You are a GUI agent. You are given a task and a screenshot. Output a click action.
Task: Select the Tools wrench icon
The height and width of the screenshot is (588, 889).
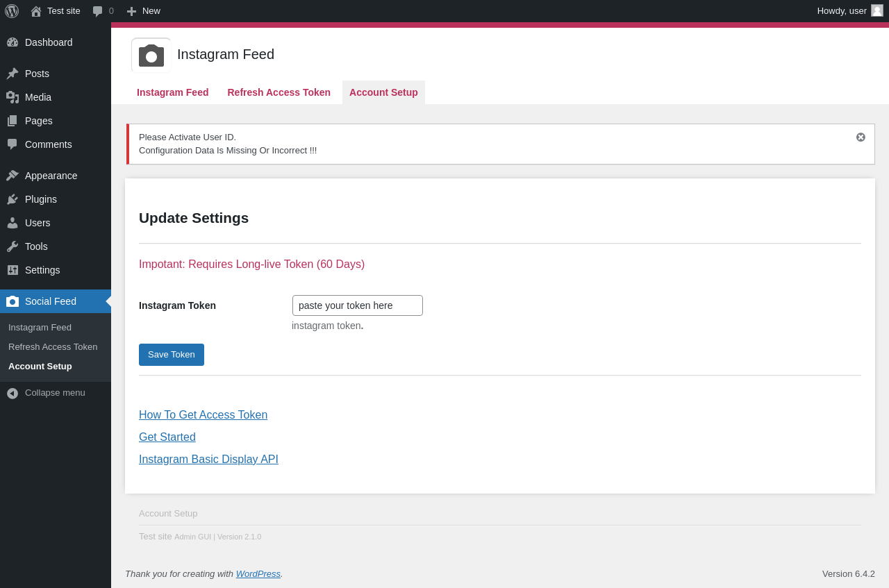pos(13,246)
